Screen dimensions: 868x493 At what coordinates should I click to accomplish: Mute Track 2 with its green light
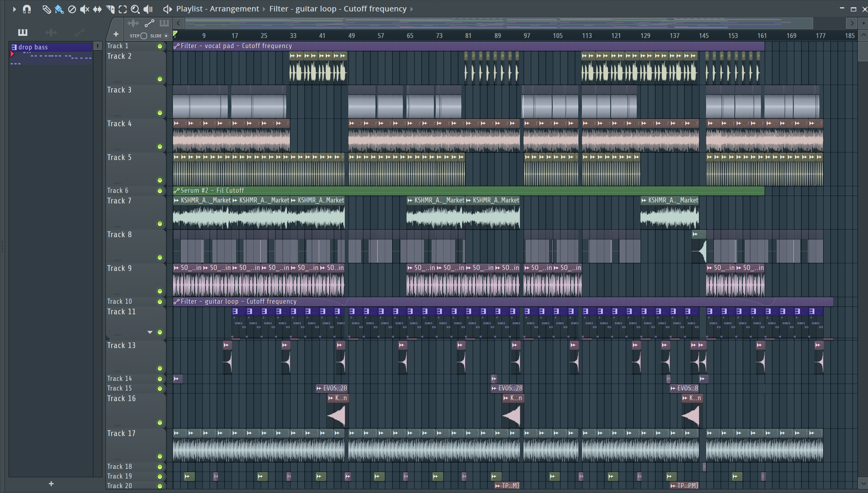coord(160,79)
